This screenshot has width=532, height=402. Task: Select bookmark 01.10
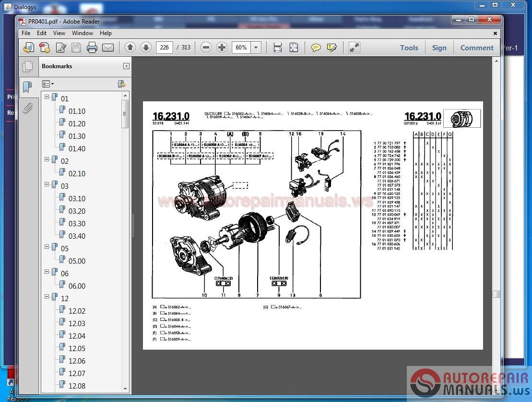click(x=77, y=111)
